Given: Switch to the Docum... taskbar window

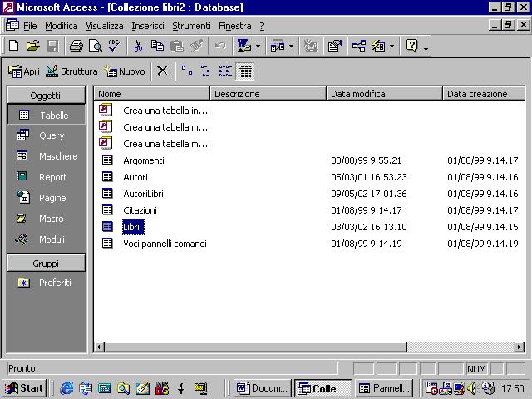Looking at the screenshot, I should (x=262, y=388).
